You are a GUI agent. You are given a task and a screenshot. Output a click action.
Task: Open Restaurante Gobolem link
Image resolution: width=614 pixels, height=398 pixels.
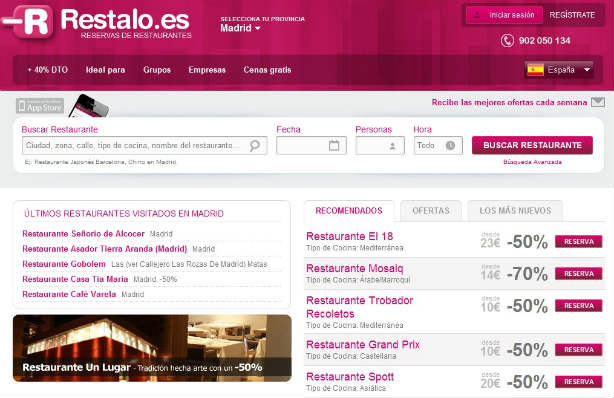(x=64, y=264)
